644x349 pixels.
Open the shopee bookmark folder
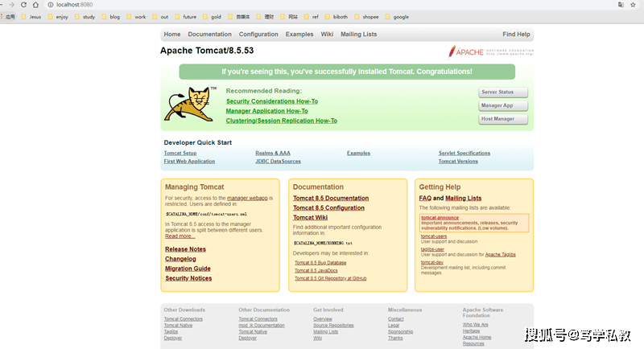[x=366, y=17]
